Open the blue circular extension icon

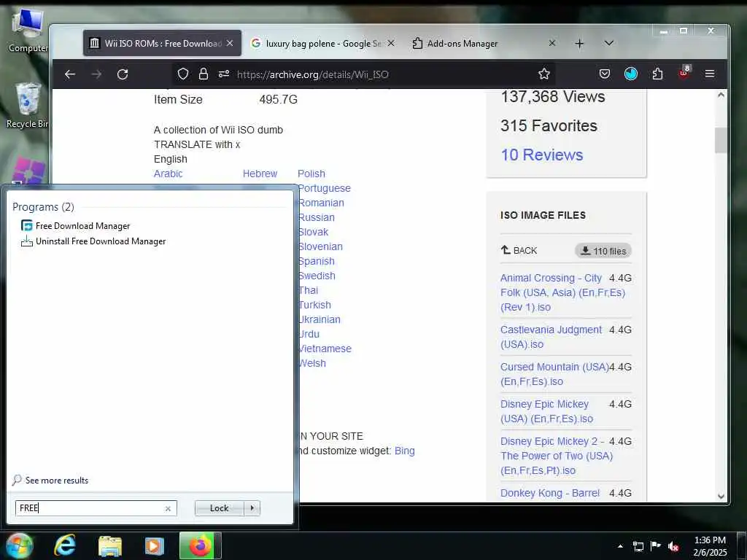[x=631, y=74]
